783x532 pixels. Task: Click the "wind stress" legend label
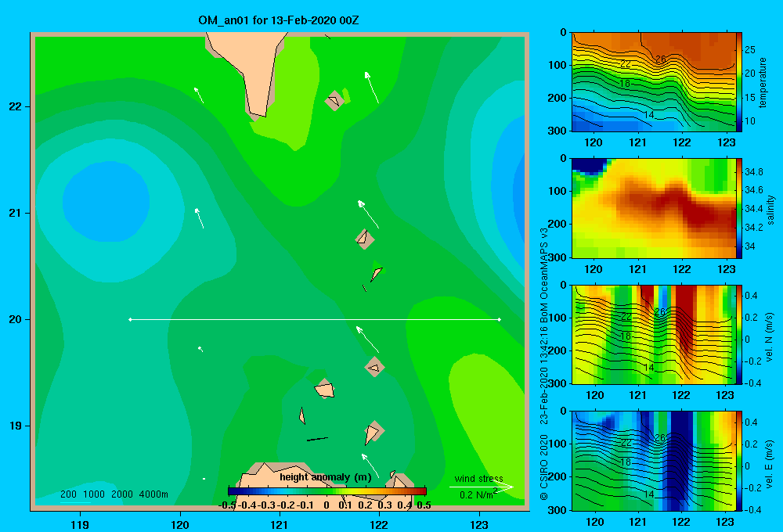pyautogui.click(x=479, y=478)
